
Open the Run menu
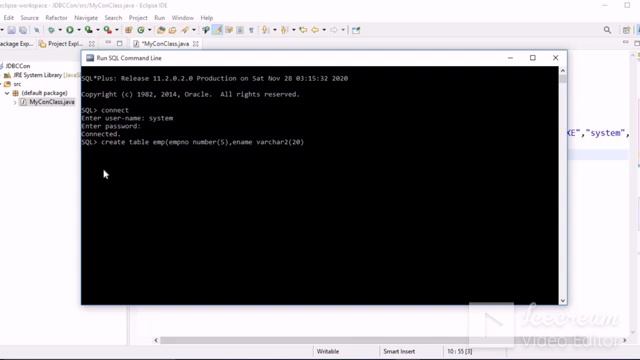point(160,18)
